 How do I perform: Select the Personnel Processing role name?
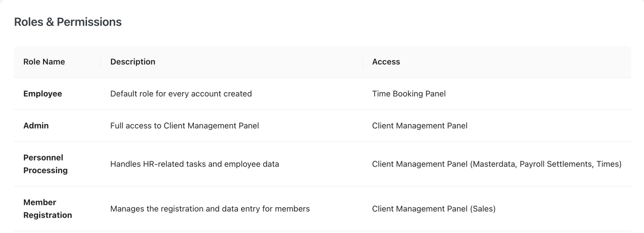(45, 164)
